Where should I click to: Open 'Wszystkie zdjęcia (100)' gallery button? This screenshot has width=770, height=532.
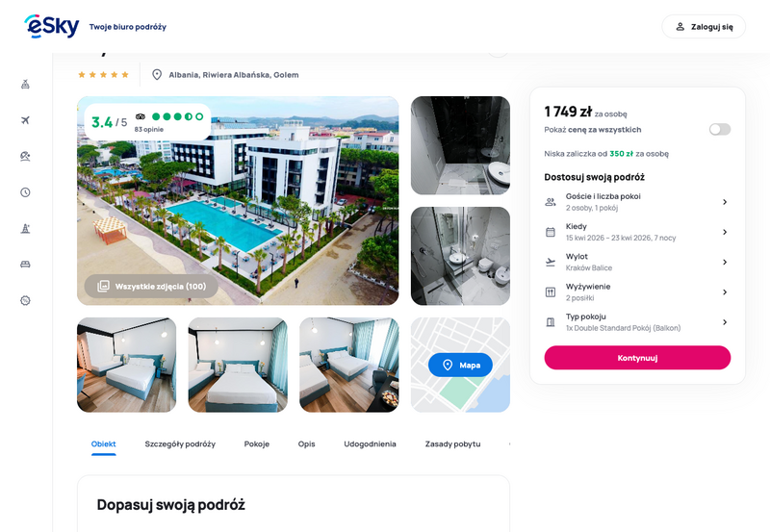click(x=151, y=286)
